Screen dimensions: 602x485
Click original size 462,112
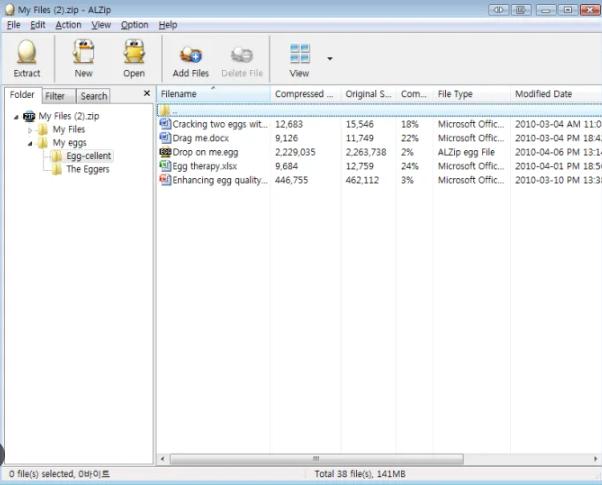click(x=362, y=180)
